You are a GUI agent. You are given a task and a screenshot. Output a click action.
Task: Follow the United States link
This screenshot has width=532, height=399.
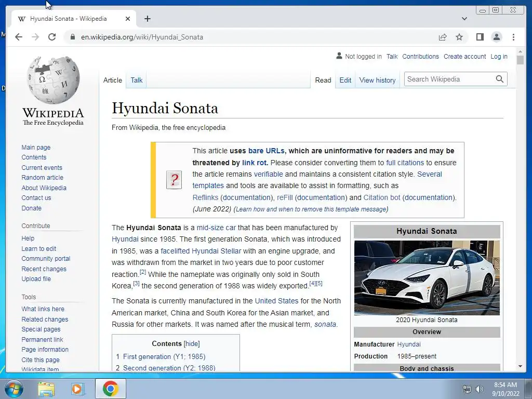(276, 301)
